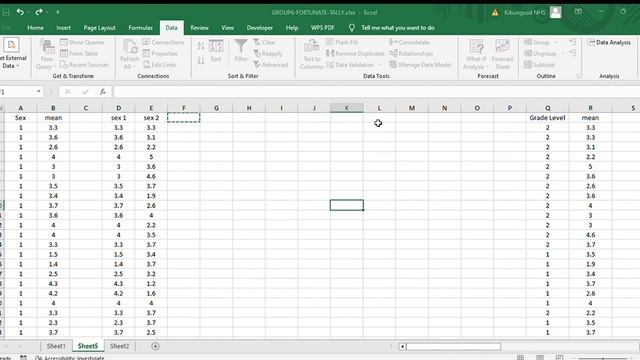Select column K header
Screen dimensions: 640x360
pos(347,108)
